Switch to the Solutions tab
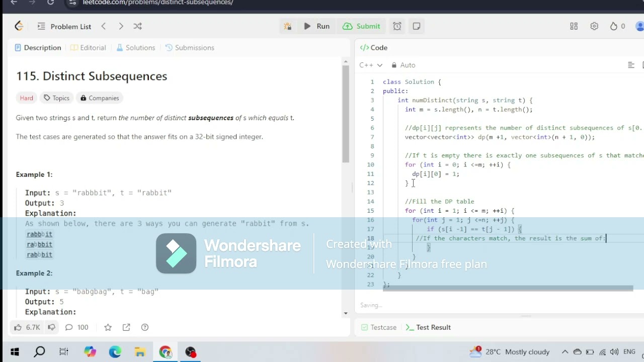Screen dimensions: 644x362 click(136, 48)
